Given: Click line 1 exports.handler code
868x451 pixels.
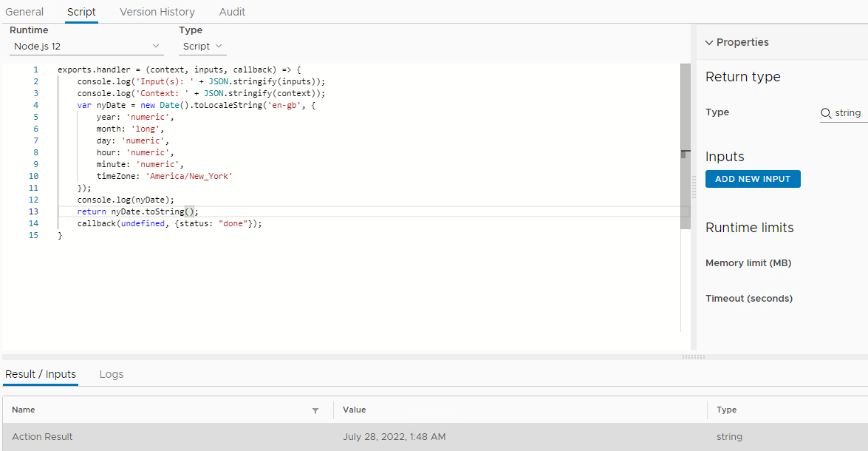Looking at the screenshot, I should coord(180,69).
